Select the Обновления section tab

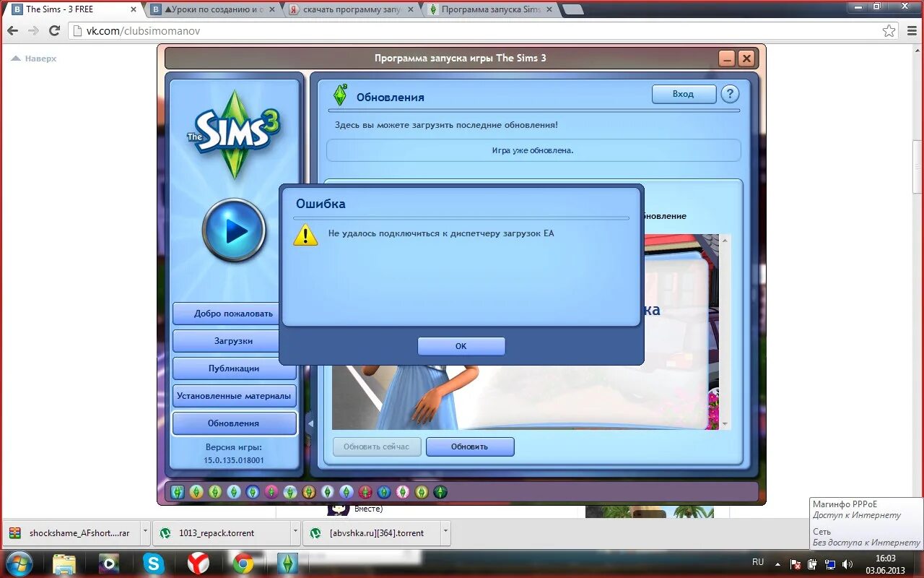[234, 423]
